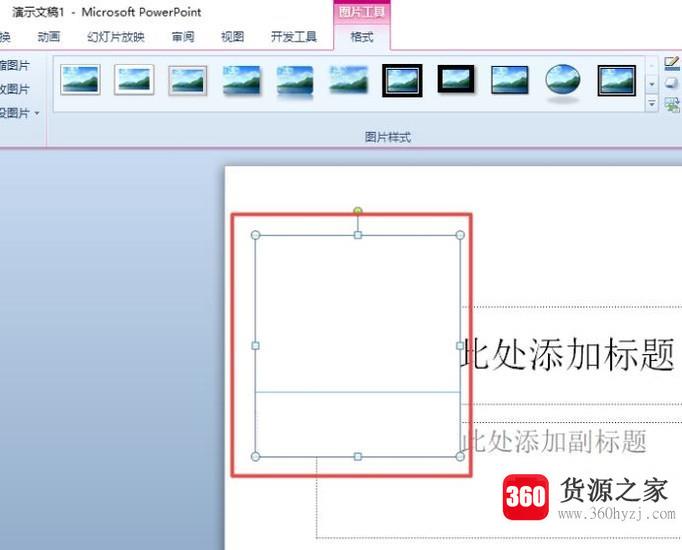Open the picture border icon
This screenshot has height=550, width=682.
[672, 64]
